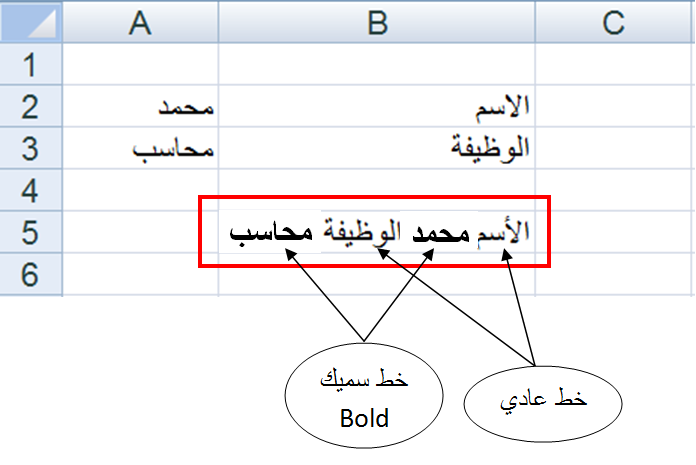Viewport: 696px width, 465px height.
Task: Click empty cell B1
Action: [x=377, y=64]
